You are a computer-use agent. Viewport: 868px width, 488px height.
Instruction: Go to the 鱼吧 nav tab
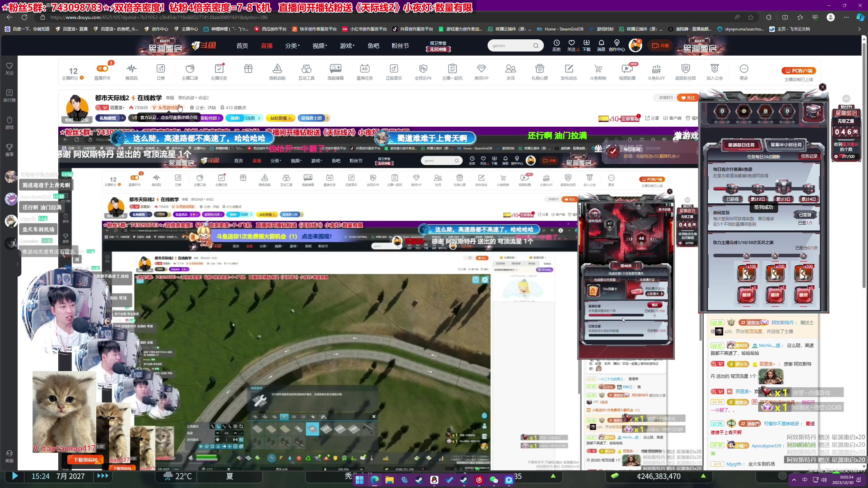[x=373, y=46]
